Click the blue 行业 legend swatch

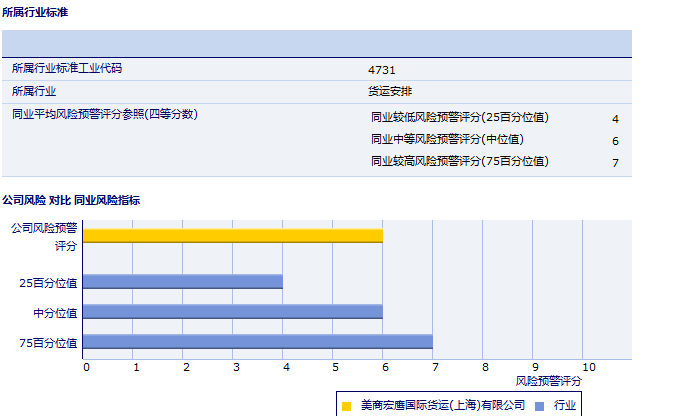(x=539, y=405)
